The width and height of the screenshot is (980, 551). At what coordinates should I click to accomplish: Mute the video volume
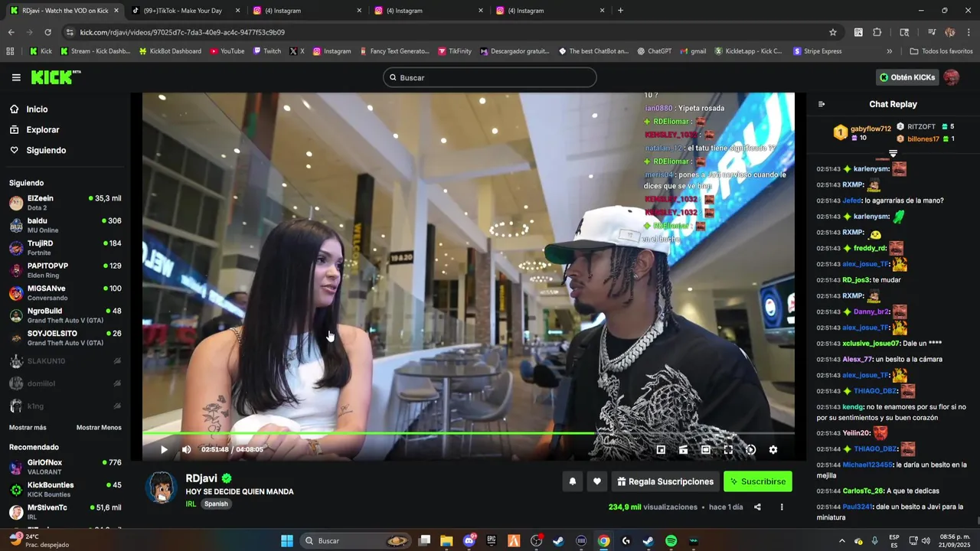click(x=186, y=449)
